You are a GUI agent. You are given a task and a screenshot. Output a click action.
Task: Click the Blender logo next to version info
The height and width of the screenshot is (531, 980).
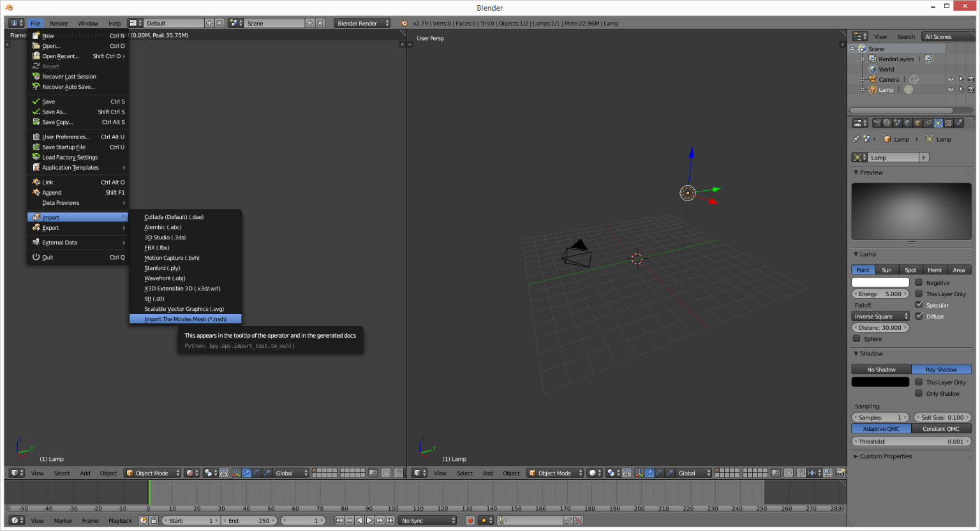[403, 24]
